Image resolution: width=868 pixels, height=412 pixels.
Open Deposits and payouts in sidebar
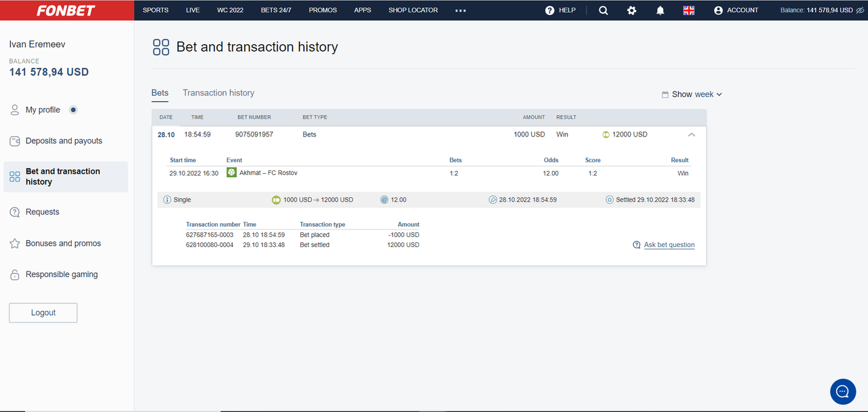[x=64, y=141]
